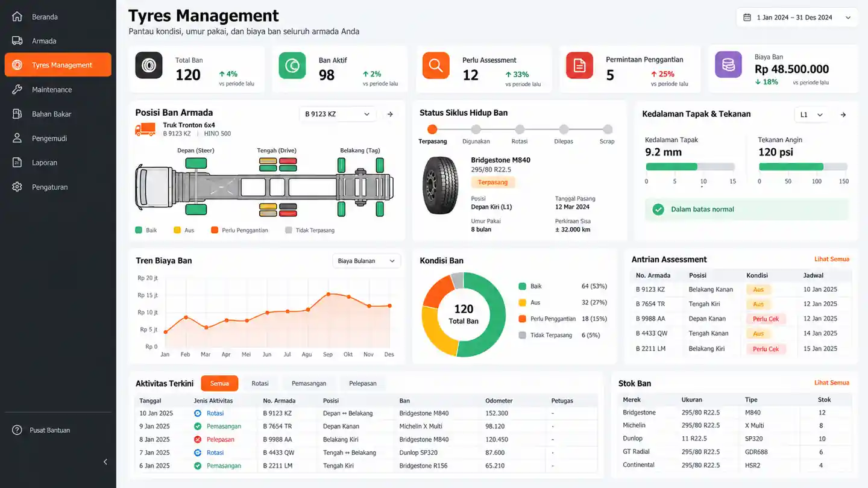
Task: Click the green Ban Aktif icon
Action: [292, 65]
